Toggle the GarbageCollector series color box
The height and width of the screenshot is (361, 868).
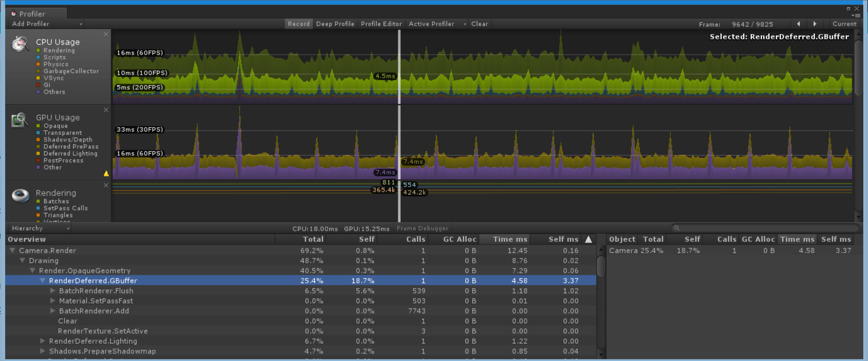(x=38, y=71)
